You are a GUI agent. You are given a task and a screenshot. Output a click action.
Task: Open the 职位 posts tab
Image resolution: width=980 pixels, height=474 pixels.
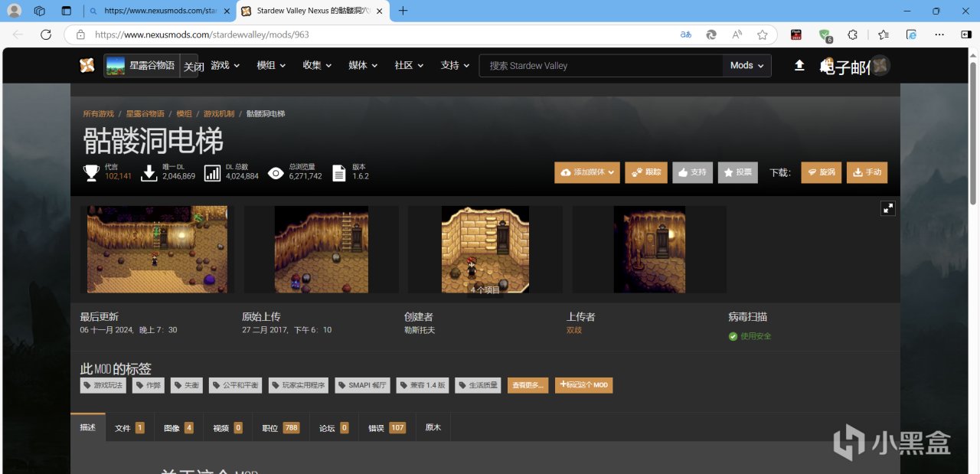[280, 427]
